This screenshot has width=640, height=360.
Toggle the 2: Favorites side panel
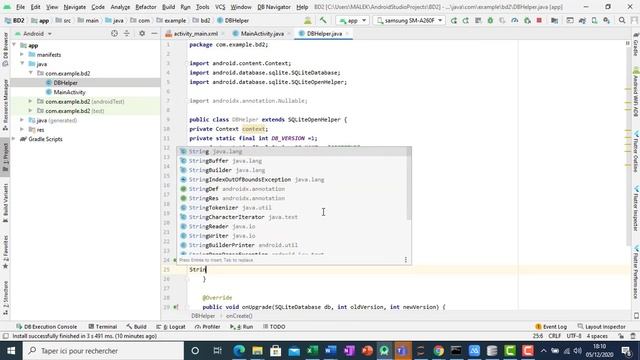pyautogui.click(x=5, y=252)
